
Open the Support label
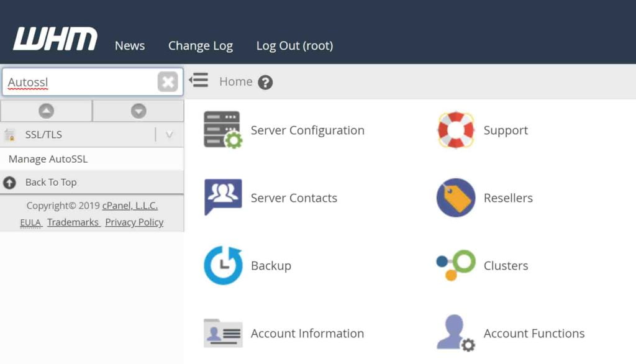tap(506, 130)
